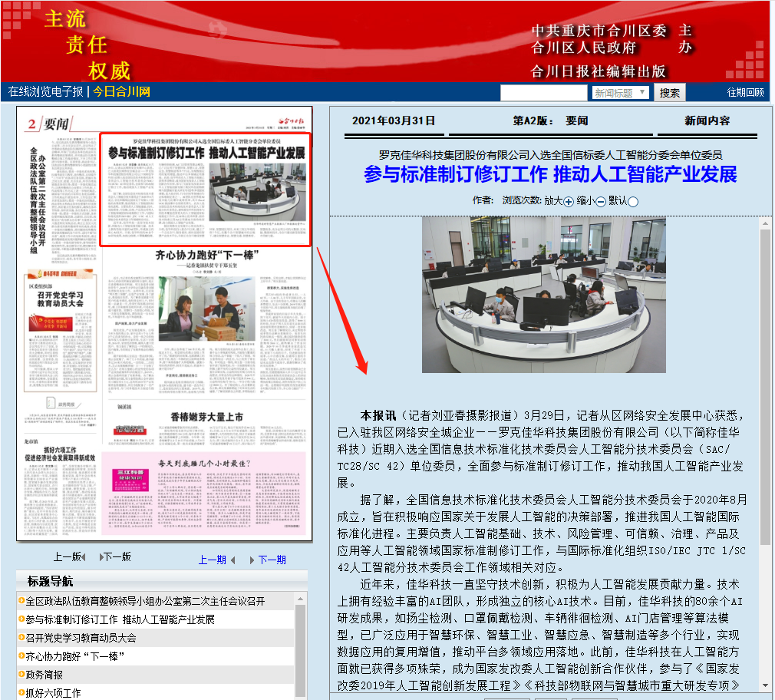Click the right arrow beside 下一版
Screen dimensions: 775x700
(101, 557)
